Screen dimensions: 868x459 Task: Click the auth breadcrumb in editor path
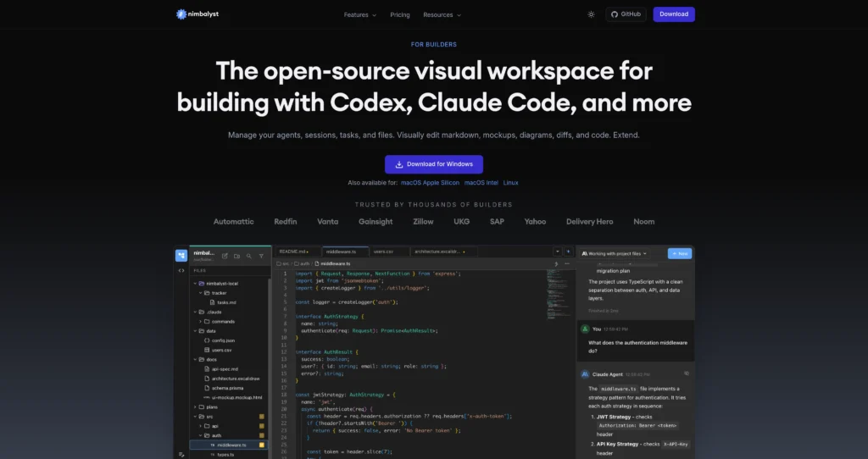click(x=302, y=263)
